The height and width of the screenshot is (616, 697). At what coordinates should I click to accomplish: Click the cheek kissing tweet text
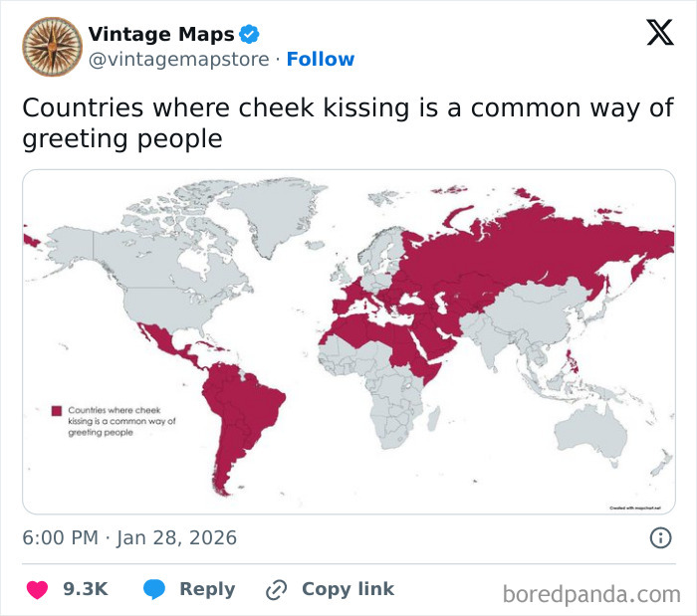348,122
